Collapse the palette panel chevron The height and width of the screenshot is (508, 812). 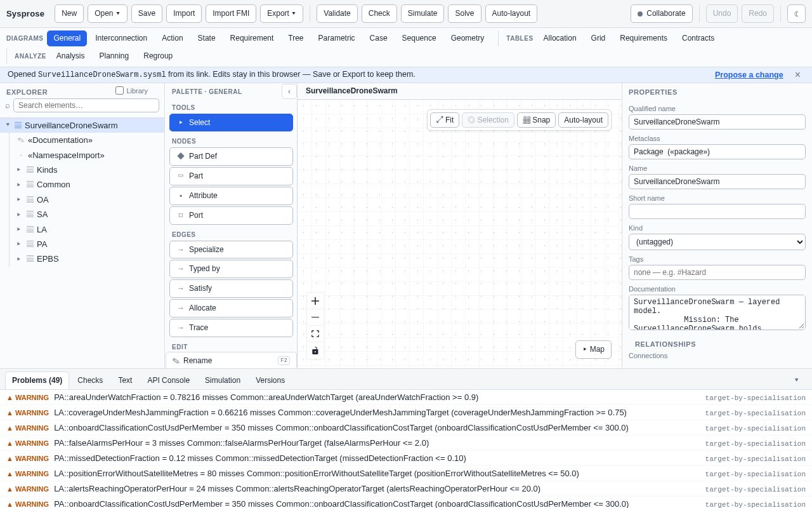[x=289, y=91]
